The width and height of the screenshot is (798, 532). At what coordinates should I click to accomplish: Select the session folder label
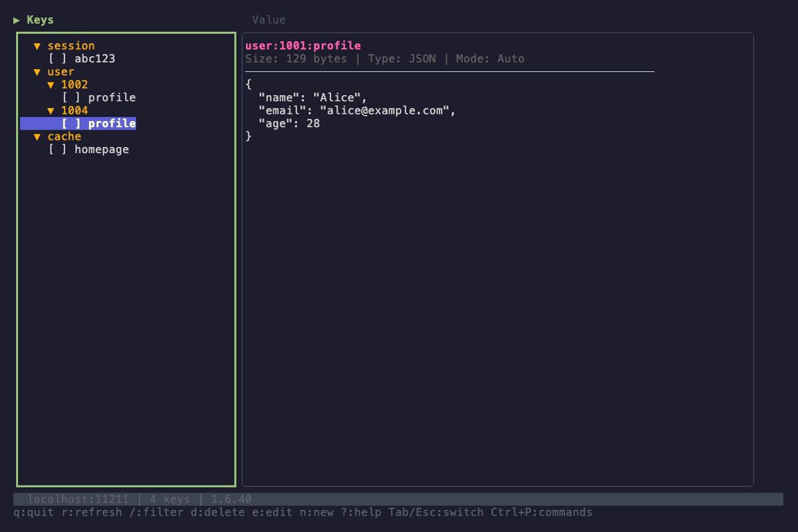coord(71,46)
